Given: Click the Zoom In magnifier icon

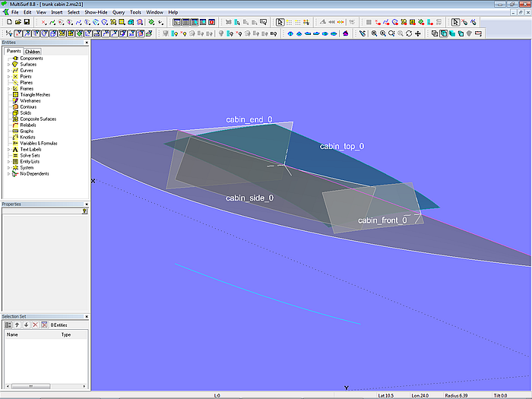Looking at the screenshot, I should [x=382, y=33].
